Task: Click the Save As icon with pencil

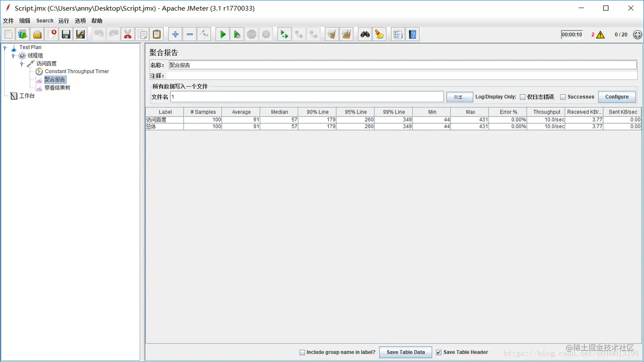Action: 80,34
